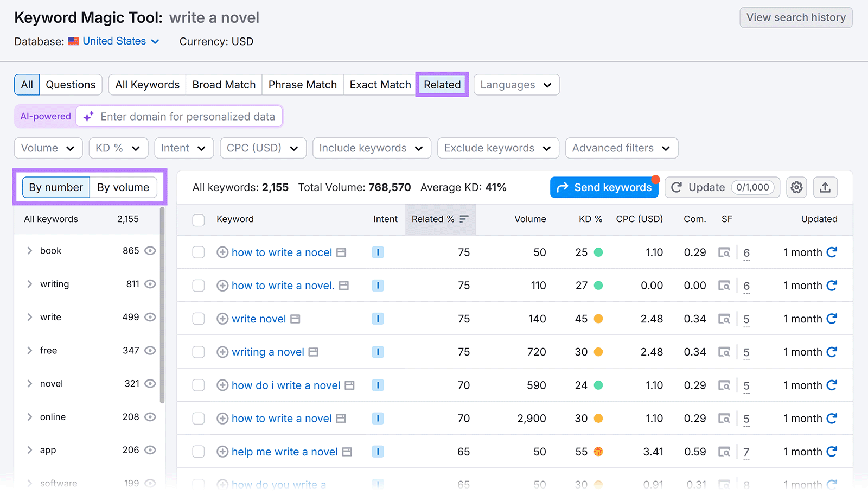Click the export icon beside the settings gear

[825, 187]
